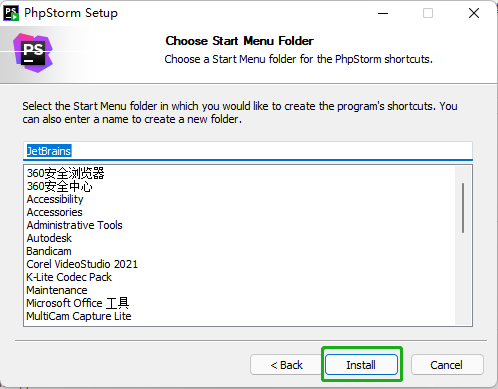Click the PhpStorm title bar icon
Screen dimensions: 498x389
click(x=11, y=13)
